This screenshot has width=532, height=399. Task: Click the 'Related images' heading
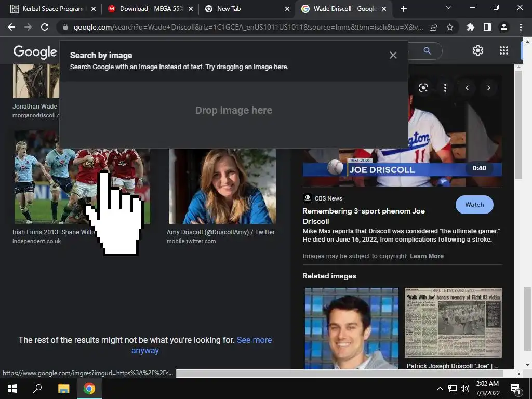pyautogui.click(x=329, y=276)
